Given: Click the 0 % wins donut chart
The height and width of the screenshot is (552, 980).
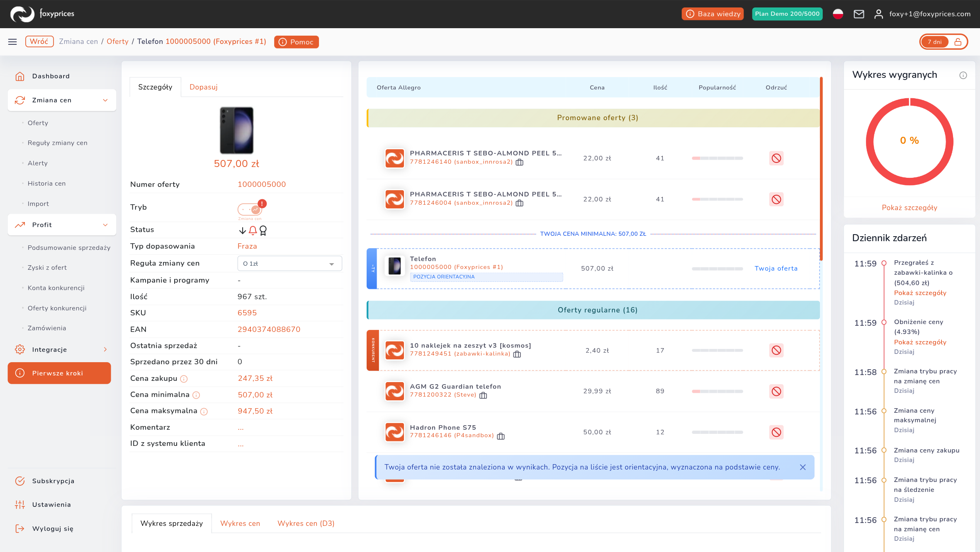Looking at the screenshot, I should pyautogui.click(x=909, y=141).
